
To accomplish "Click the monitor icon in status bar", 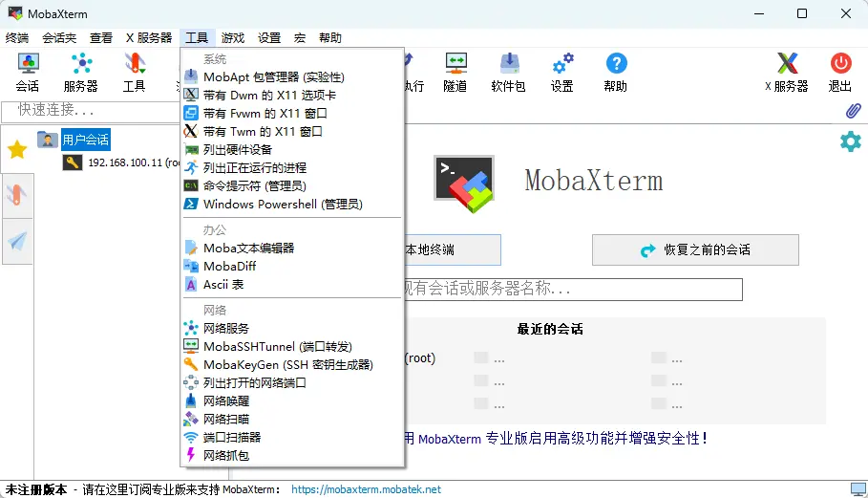I will 858,489.
